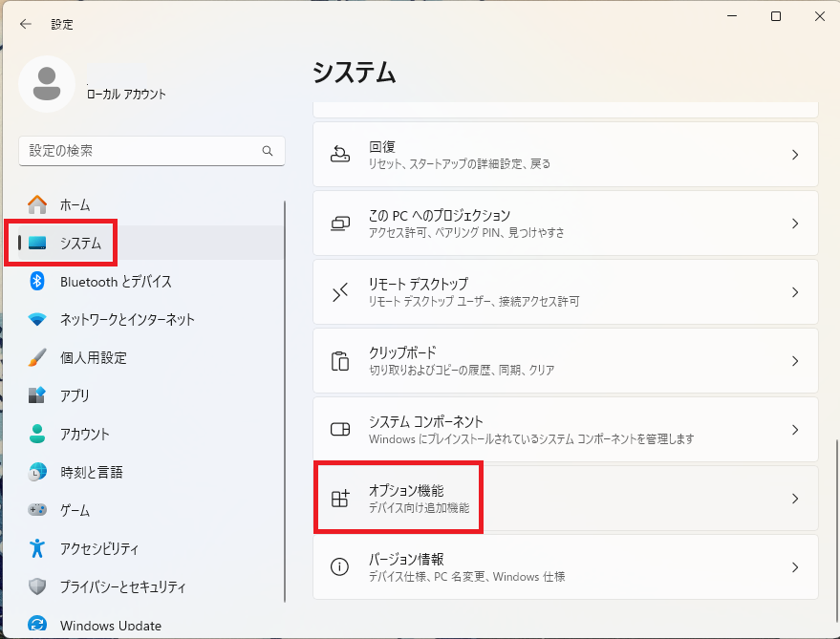This screenshot has height=639, width=840.
Task: Open the リモート デスクトップ settings row
Action: (565, 292)
